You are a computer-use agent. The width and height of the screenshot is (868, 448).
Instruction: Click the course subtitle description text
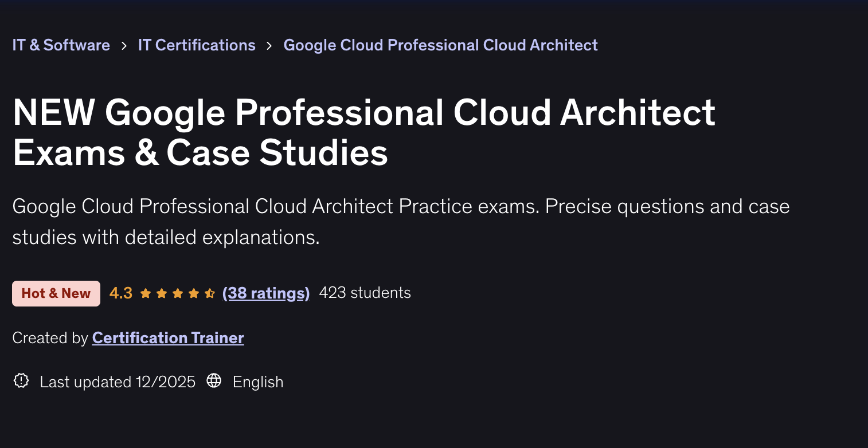click(401, 221)
